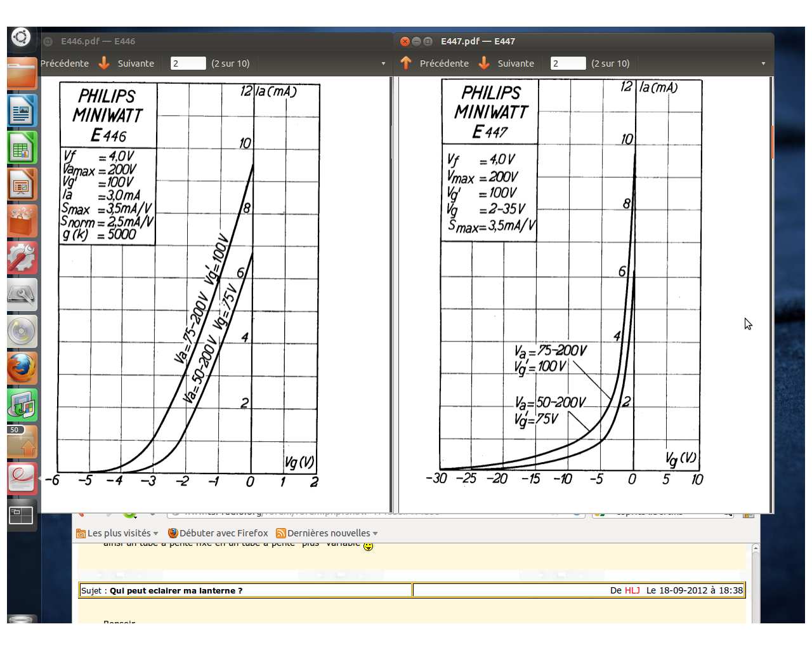Screen dimensions: 812x650
Task: Minimize the E447.pdf window
Action: click(416, 41)
